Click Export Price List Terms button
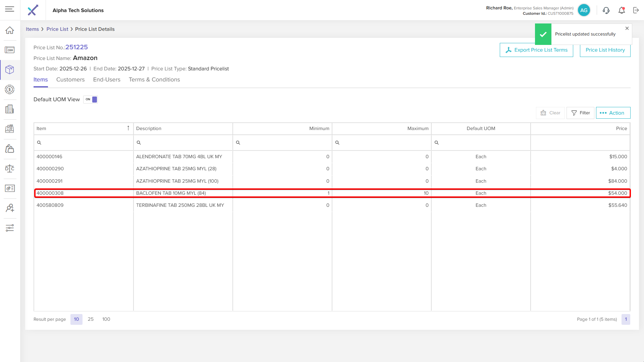644x362 pixels. pyautogui.click(x=536, y=50)
